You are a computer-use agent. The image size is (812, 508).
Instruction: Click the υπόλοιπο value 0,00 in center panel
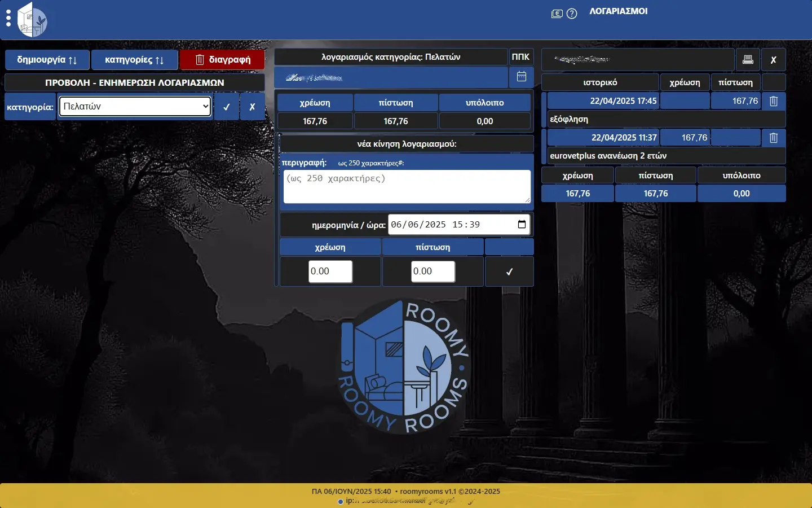click(x=485, y=121)
